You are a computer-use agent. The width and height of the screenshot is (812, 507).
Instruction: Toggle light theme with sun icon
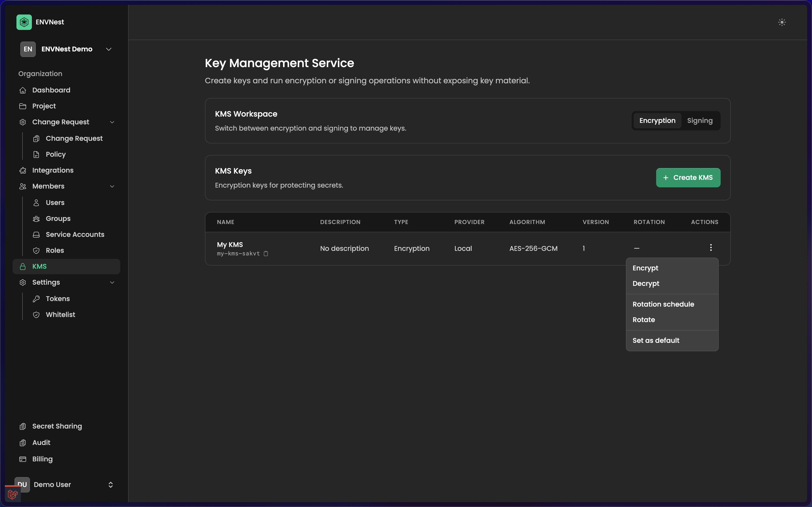782,22
